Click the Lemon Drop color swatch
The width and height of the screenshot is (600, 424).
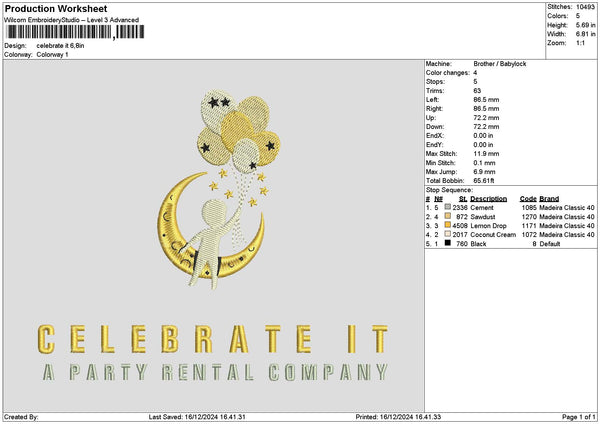pyautogui.click(x=447, y=225)
